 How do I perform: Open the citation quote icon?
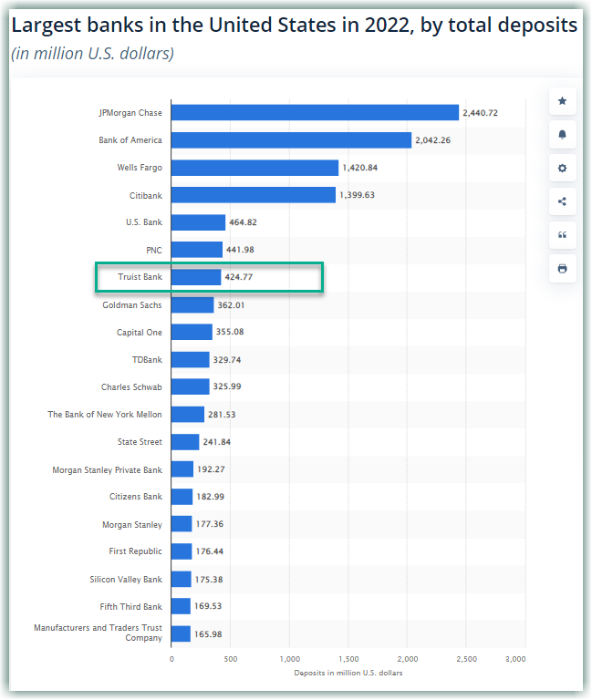[x=562, y=235]
